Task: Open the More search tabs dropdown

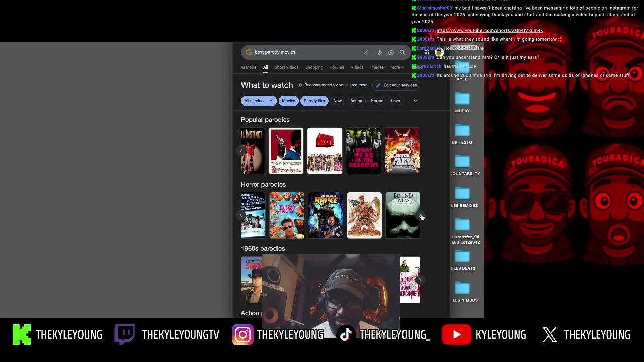Action: 397,67
